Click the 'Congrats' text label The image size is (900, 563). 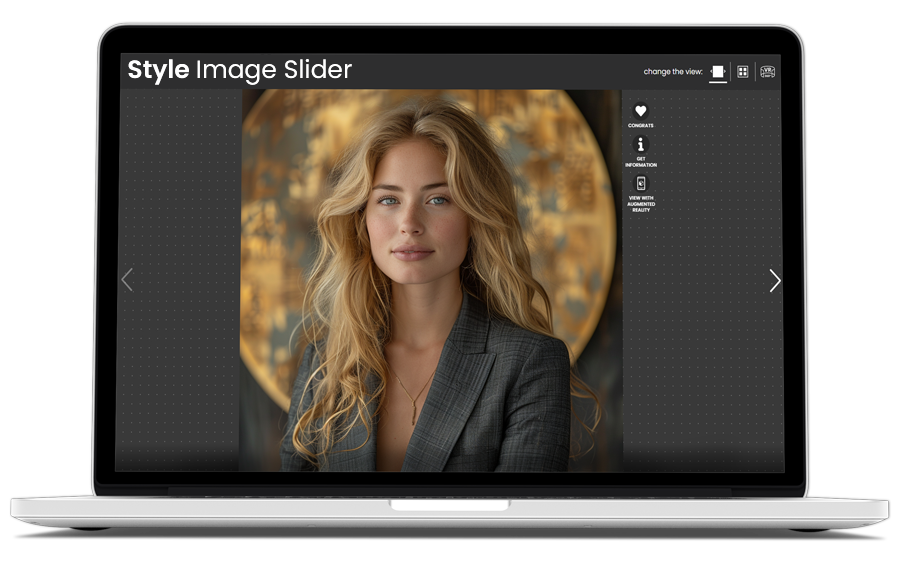[641, 125]
